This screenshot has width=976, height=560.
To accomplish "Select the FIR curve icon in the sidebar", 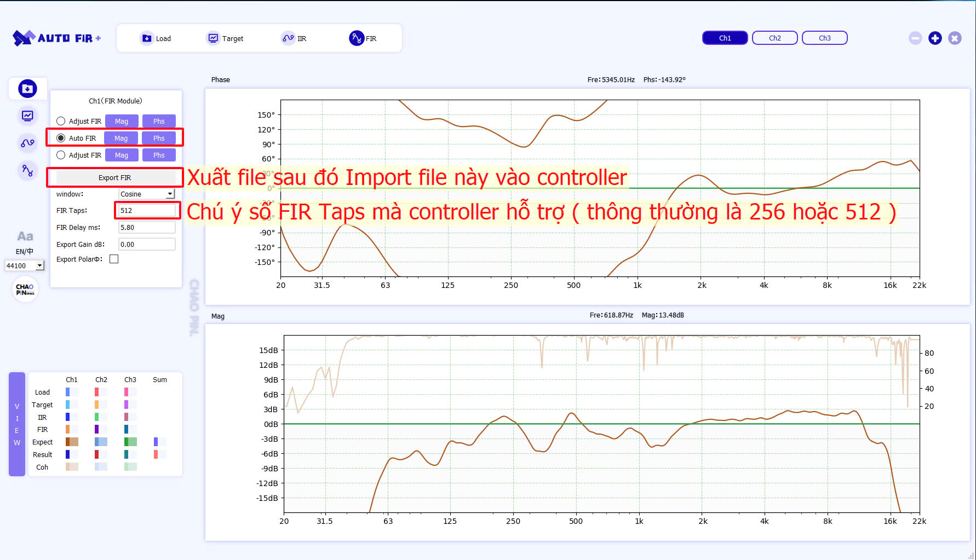I will click(x=27, y=170).
